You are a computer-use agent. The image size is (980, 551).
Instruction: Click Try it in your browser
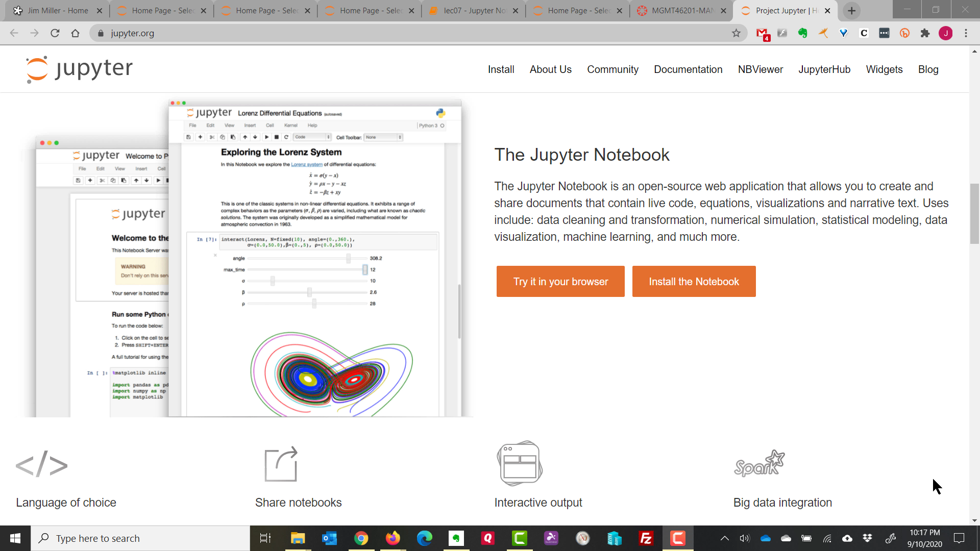tap(560, 282)
